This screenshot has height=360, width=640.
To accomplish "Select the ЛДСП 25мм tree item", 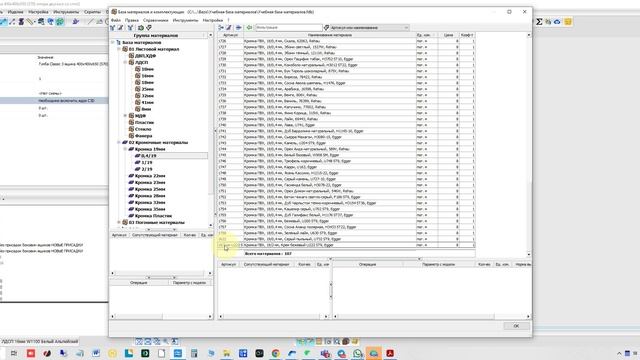I will [147, 89].
